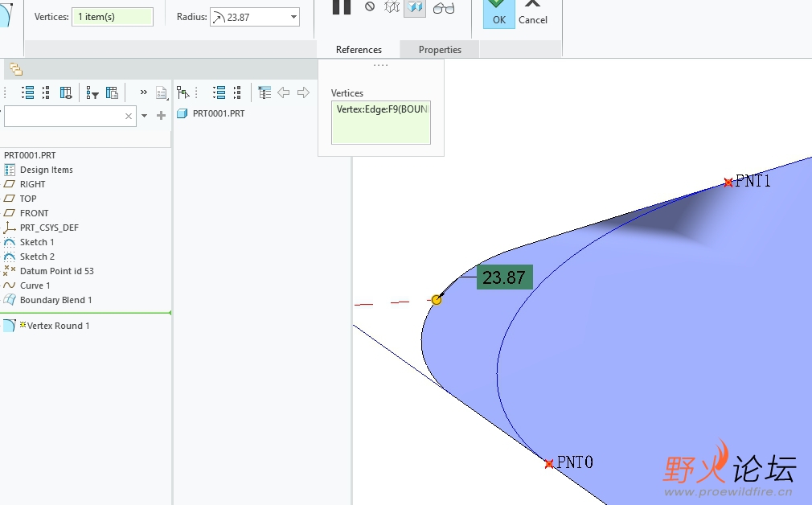Open tree columns display icon with eye
The width and height of the screenshot is (812, 505).
66,92
